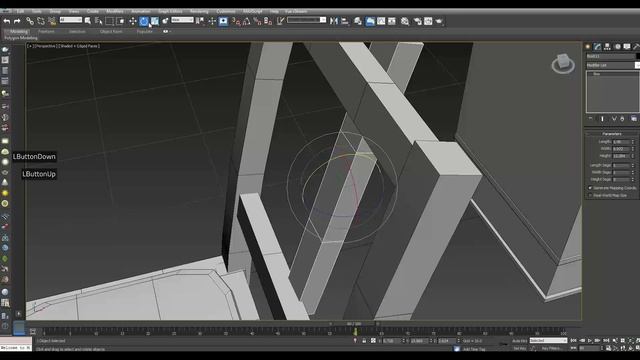
Task: Open the Rendered Frame Window icon
Action: [428, 21]
